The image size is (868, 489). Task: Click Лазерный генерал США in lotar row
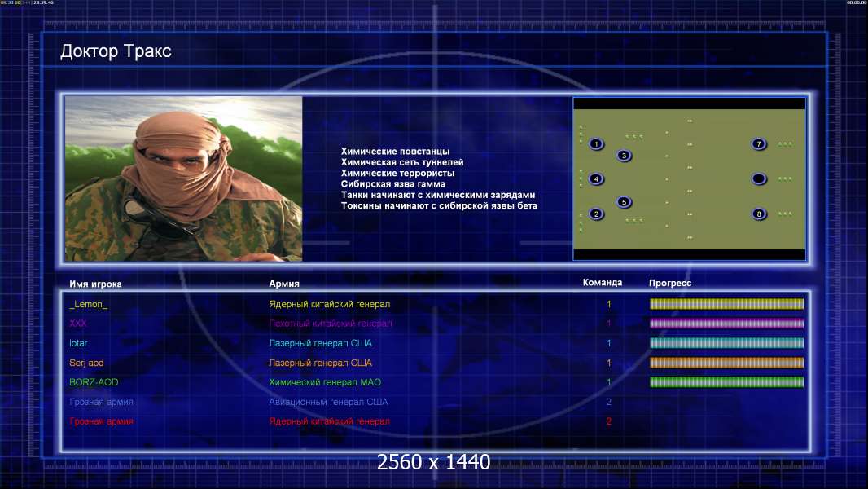coord(321,343)
